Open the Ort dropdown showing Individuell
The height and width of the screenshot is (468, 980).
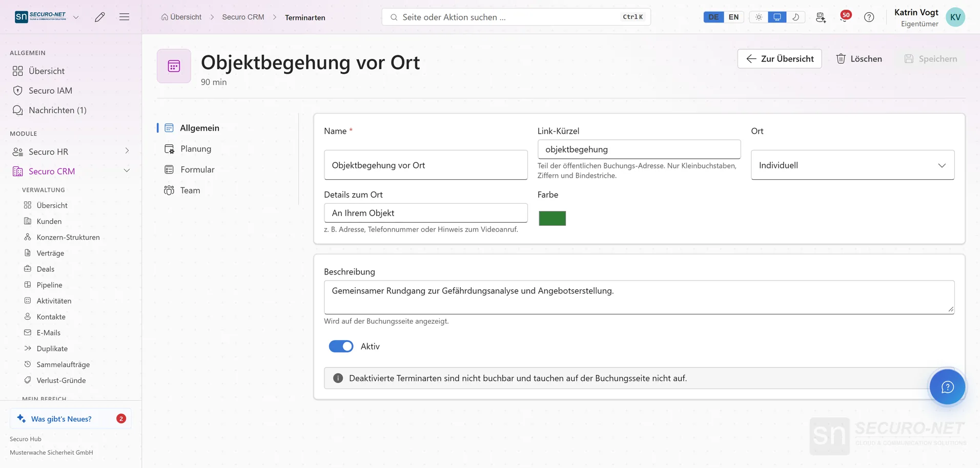pyautogui.click(x=852, y=165)
